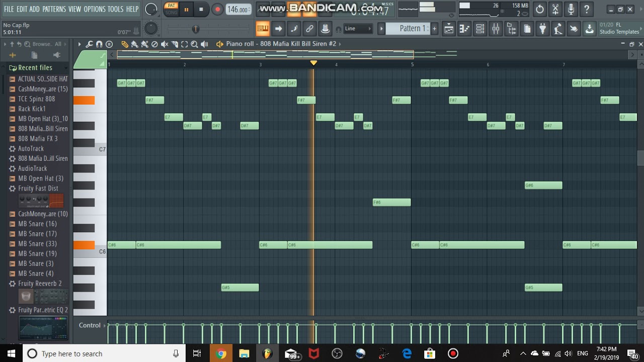
Task: Toggle the link note to controller button
Action: [310, 29]
